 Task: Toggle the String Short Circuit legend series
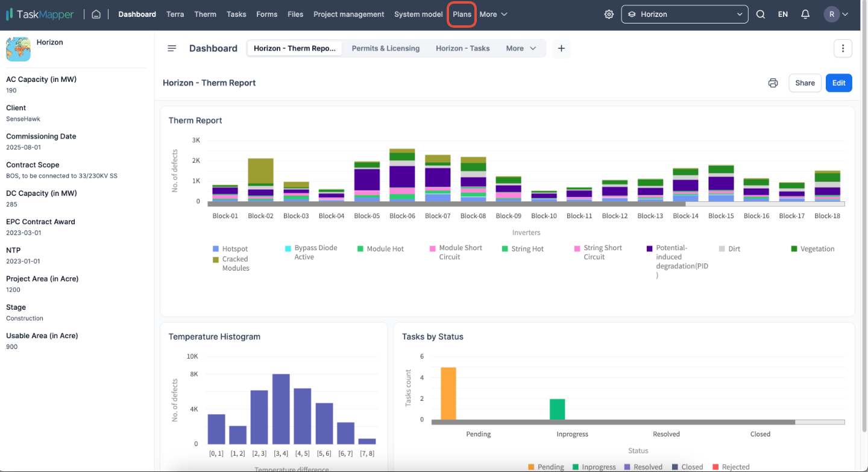pyautogui.click(x=599, y=253)
